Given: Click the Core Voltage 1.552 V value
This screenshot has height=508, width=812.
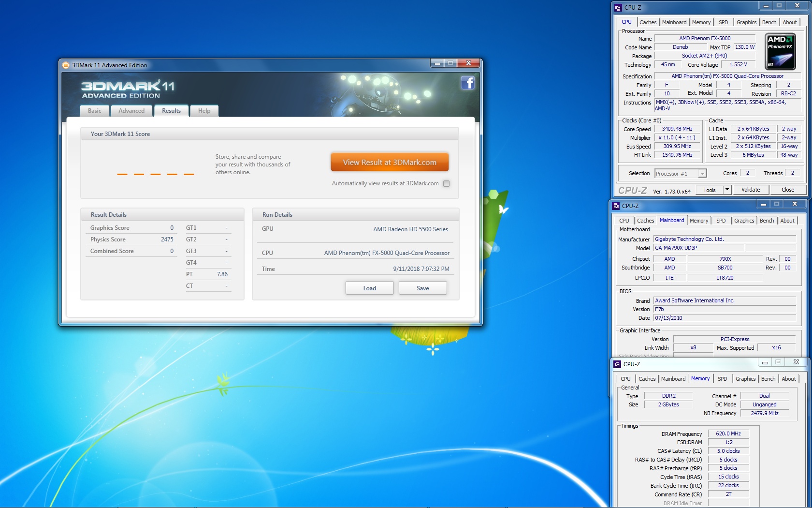Looking at the screenshot, I should tap(738, 64).
